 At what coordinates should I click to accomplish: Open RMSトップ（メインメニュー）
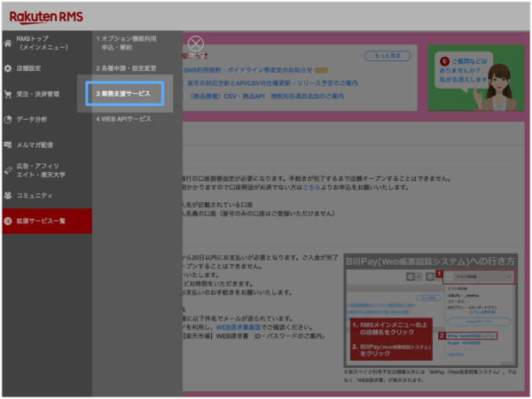click(x=47, y=43)
